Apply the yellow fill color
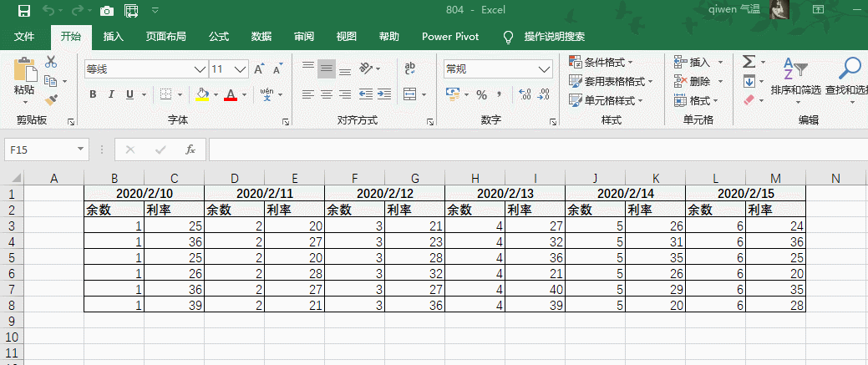The height and width of the screenshot is (365, 868). 201,94
